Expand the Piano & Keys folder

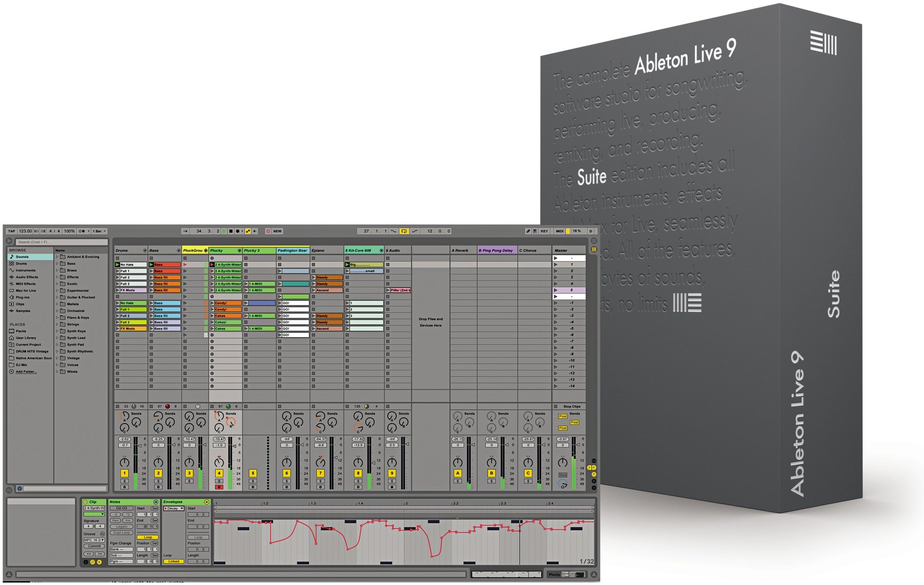tap(57, 318)
